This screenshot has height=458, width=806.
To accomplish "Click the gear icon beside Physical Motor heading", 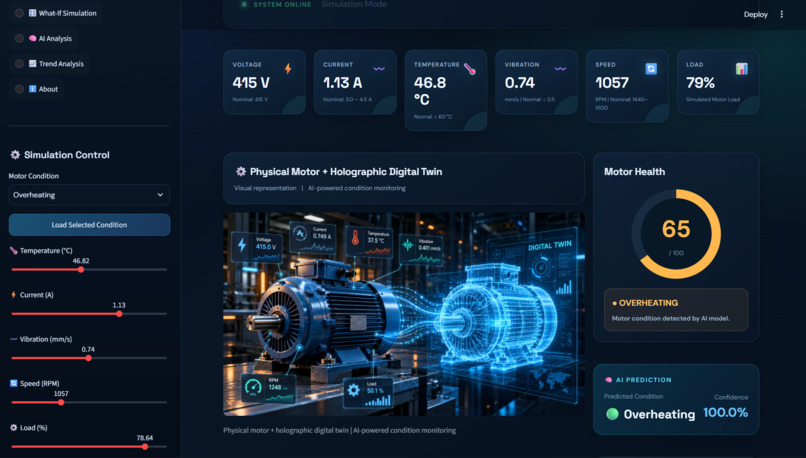I will click(x=240, y=172).
